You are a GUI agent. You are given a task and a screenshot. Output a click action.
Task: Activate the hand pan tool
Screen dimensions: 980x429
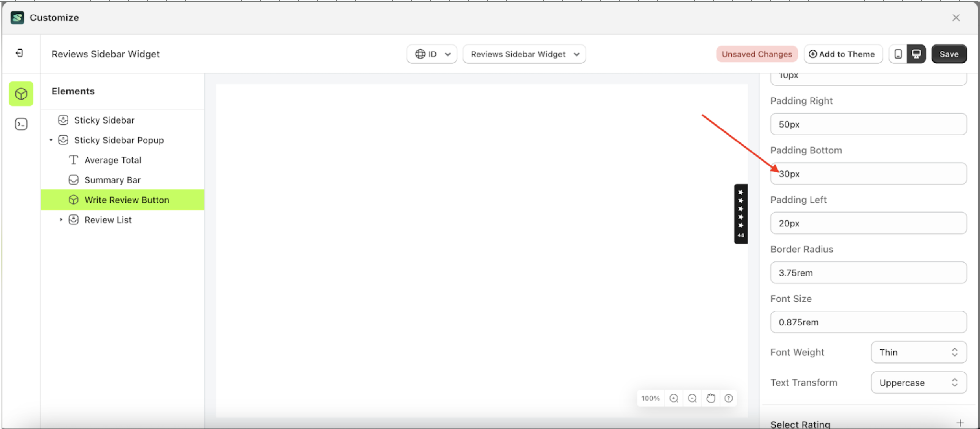[711, 398]
